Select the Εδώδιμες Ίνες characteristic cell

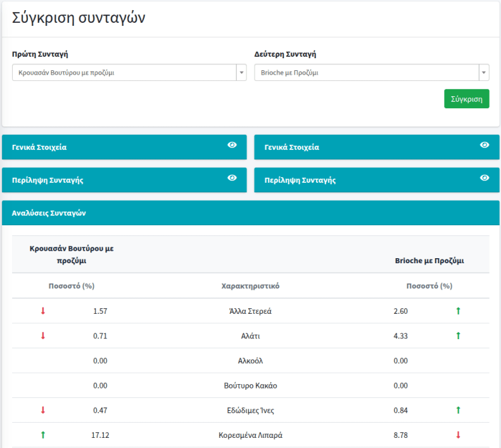pyautogui.click(x=251, y=410)
